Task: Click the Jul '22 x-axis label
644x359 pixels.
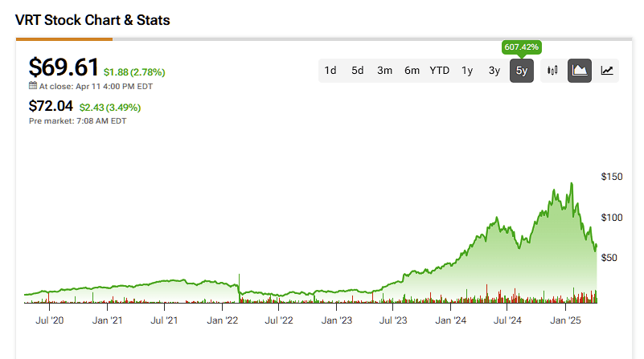Action: click(279, 320)
